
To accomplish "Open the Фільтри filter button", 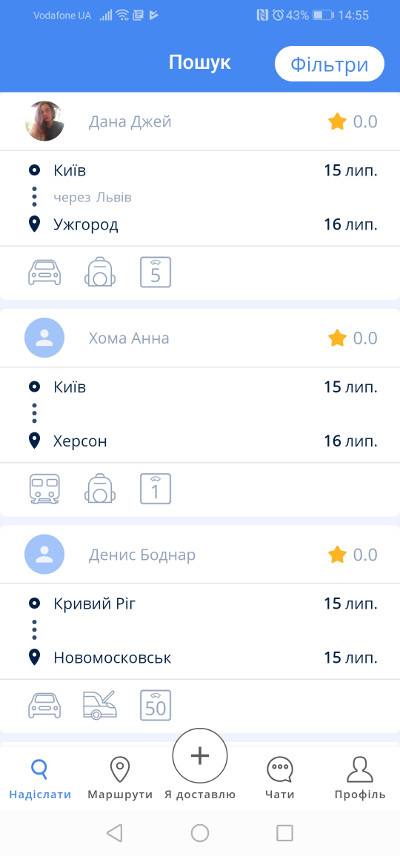I will 329,64.
